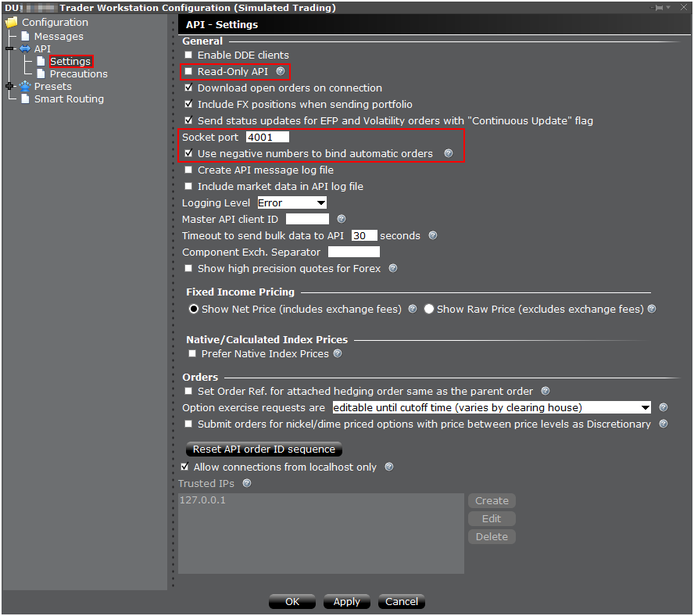Image resolution: width=694 pixels, height=616 pixels.
Task: Click info icon after negative numbers bind option
Action: [448, 154]
